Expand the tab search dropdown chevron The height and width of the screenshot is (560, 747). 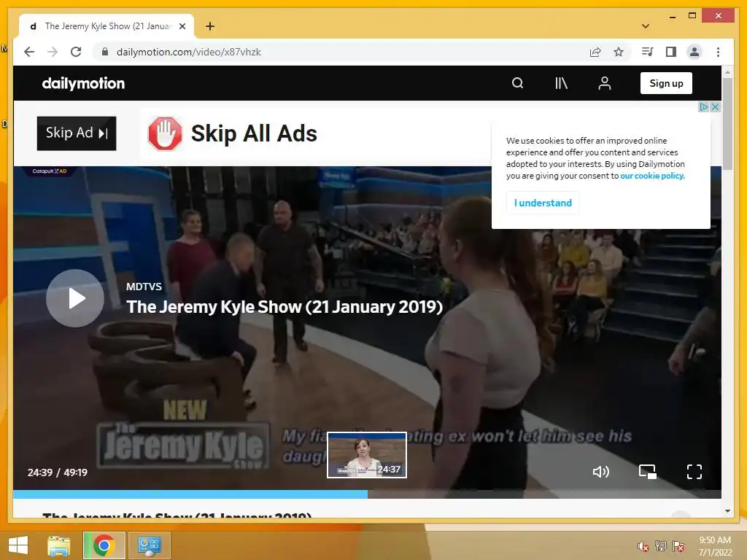646,26
